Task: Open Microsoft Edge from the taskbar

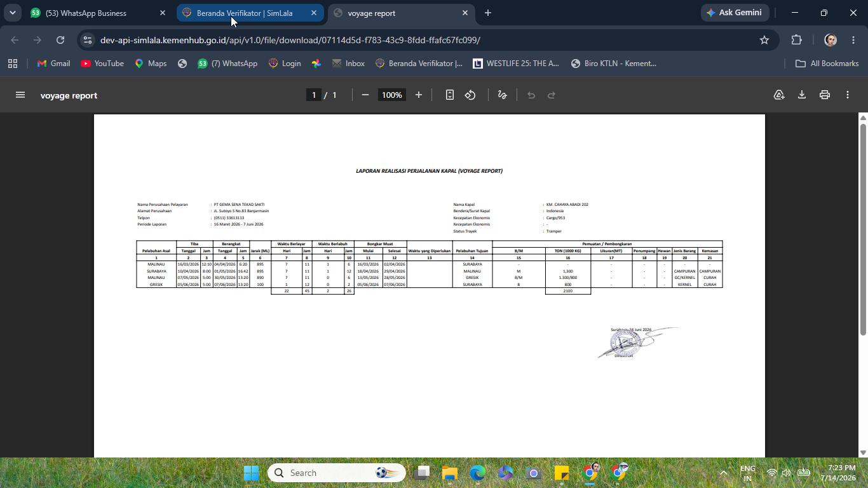Action: click(477, 473)
